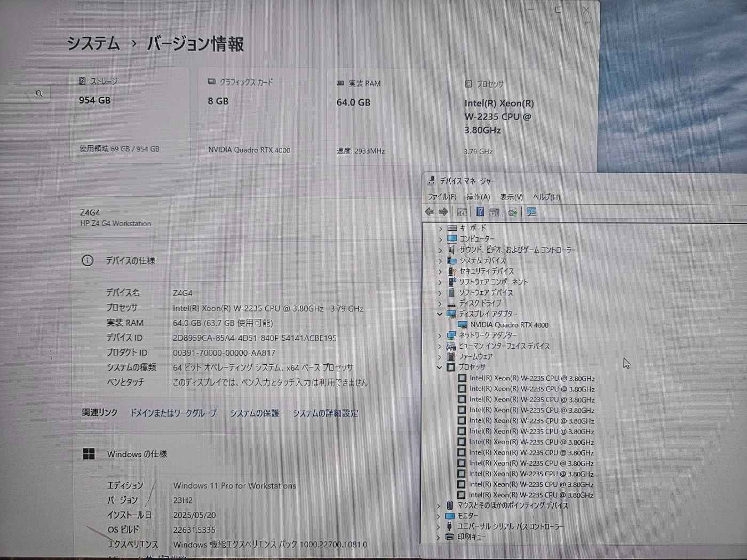Click the USB icon beside ユニバーサル シリアル バス コントローラー
747x560 pixels.
pyautogui.click(x=449, y=526)
